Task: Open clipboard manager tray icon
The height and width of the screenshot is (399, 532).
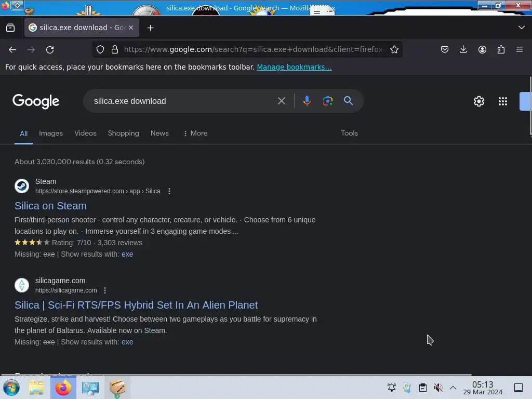Action: click(422, 388)
